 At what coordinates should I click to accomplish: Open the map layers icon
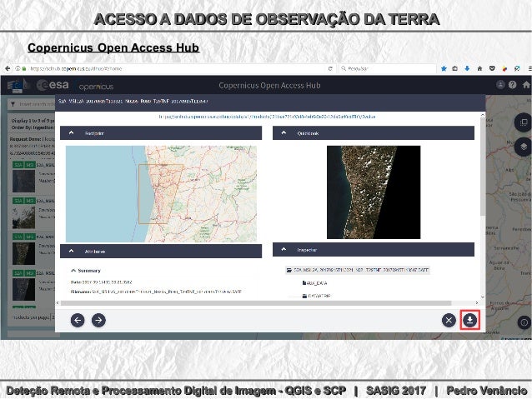524,147
